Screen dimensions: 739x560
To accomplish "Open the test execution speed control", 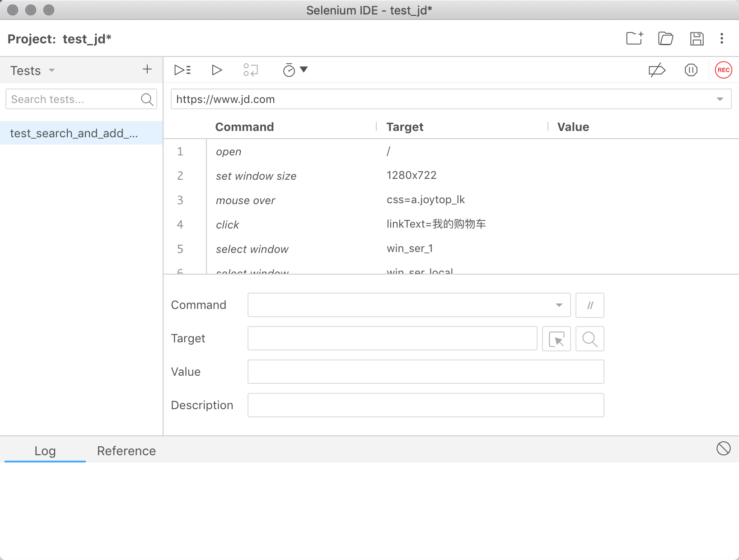I will pos(295,70).
